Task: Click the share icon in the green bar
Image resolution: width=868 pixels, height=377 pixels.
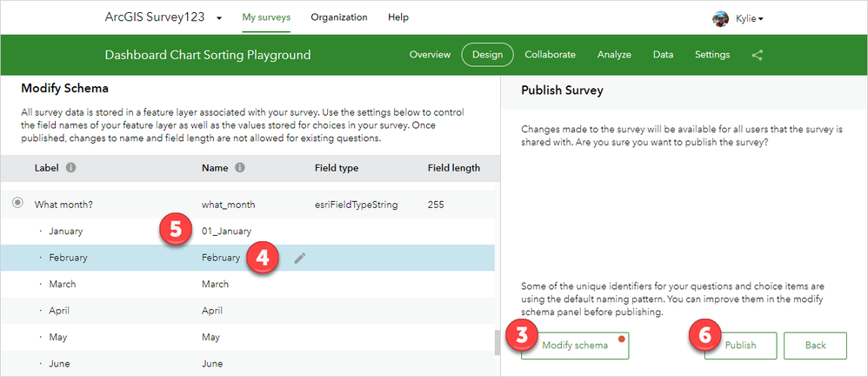Action: click(758, 55)
